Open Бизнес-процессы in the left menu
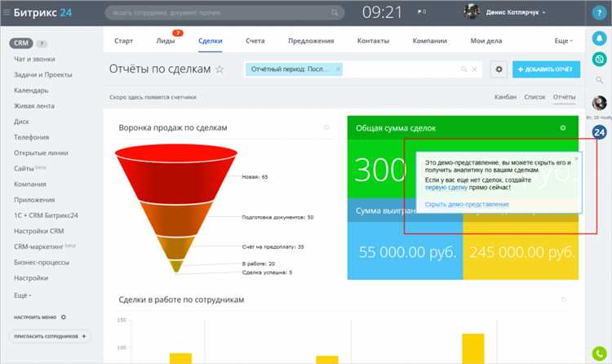 click(x=42, y=262)
